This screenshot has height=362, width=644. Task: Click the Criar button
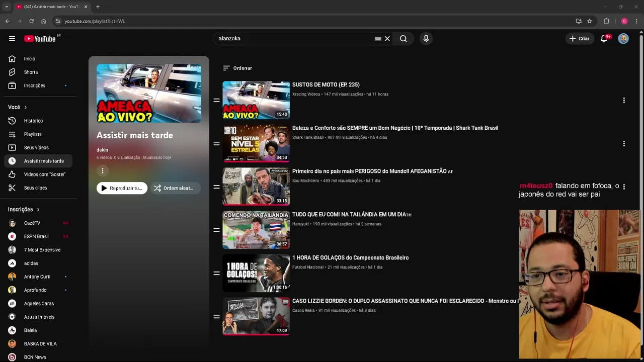pos(579,39)
